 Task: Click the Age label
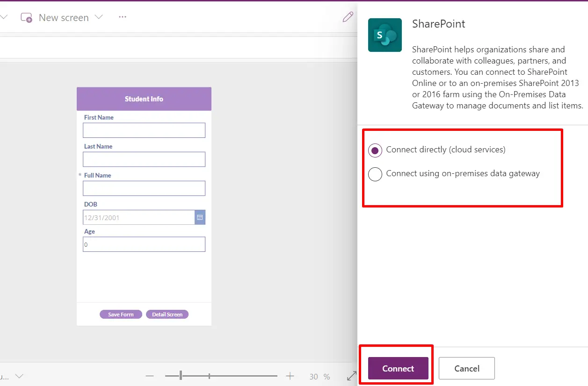(x=89, y=231)
